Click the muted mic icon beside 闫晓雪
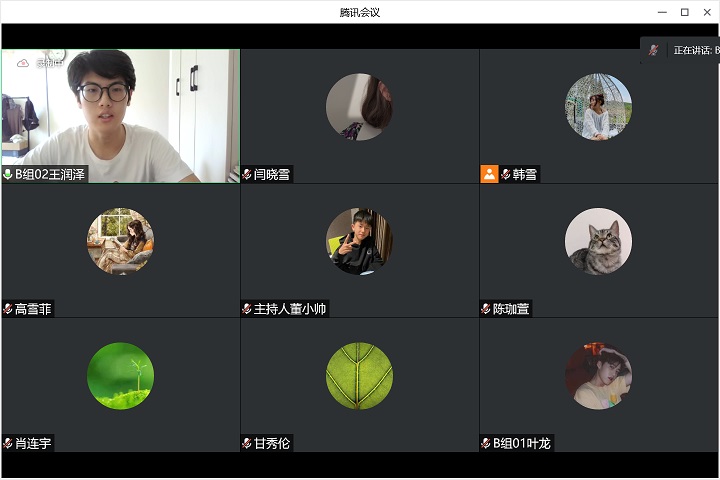Image resolution: width=720 pixels, height=480 pixels. (247, 174)
